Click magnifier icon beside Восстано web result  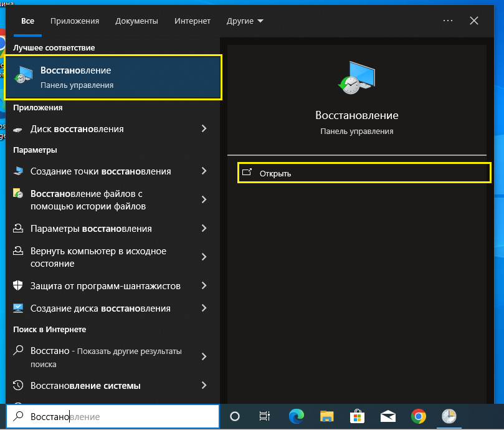click(18, 350)
